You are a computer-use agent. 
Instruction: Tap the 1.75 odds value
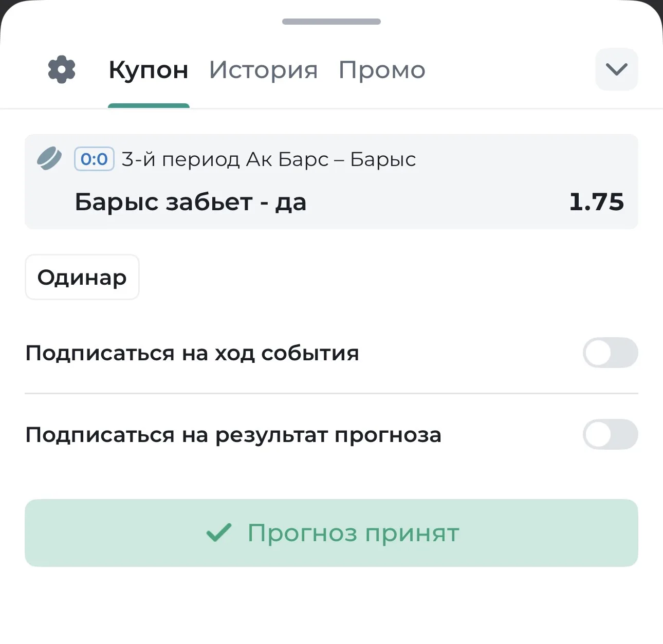(x=597, y=202)
